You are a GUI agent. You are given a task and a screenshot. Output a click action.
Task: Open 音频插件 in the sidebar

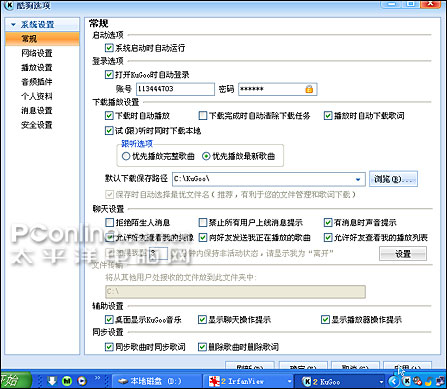tap(37, 82)
